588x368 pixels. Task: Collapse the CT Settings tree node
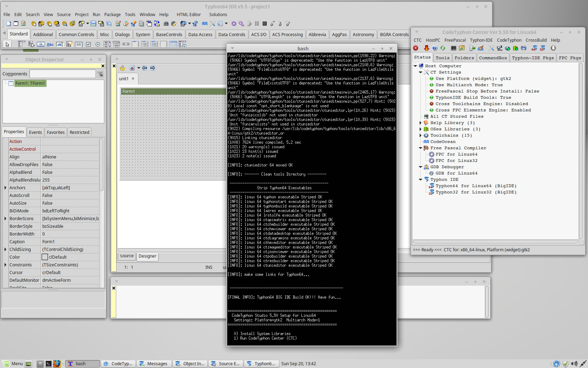[421, 72]
